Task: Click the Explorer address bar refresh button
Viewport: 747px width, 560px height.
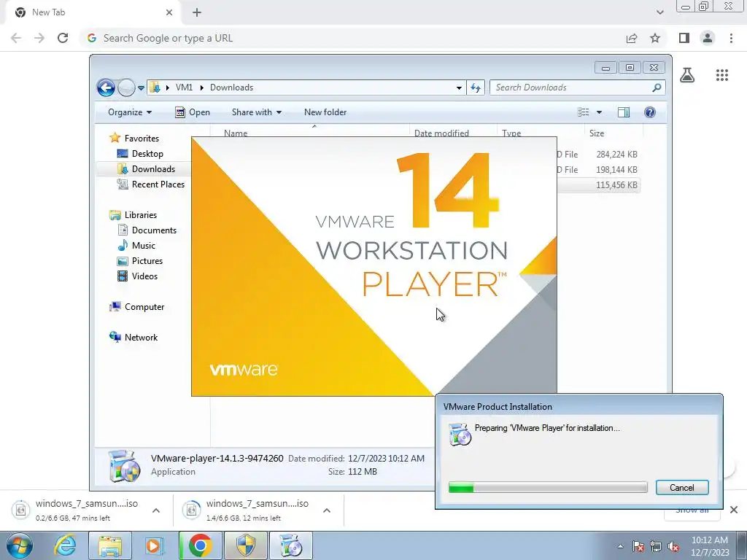Action: pos(476,87)
